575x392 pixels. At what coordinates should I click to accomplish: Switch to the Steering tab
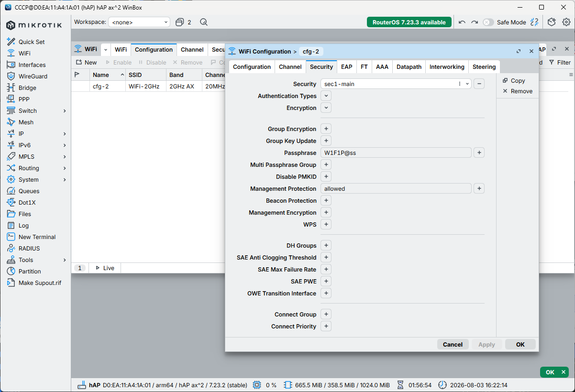tap(484, 67)
